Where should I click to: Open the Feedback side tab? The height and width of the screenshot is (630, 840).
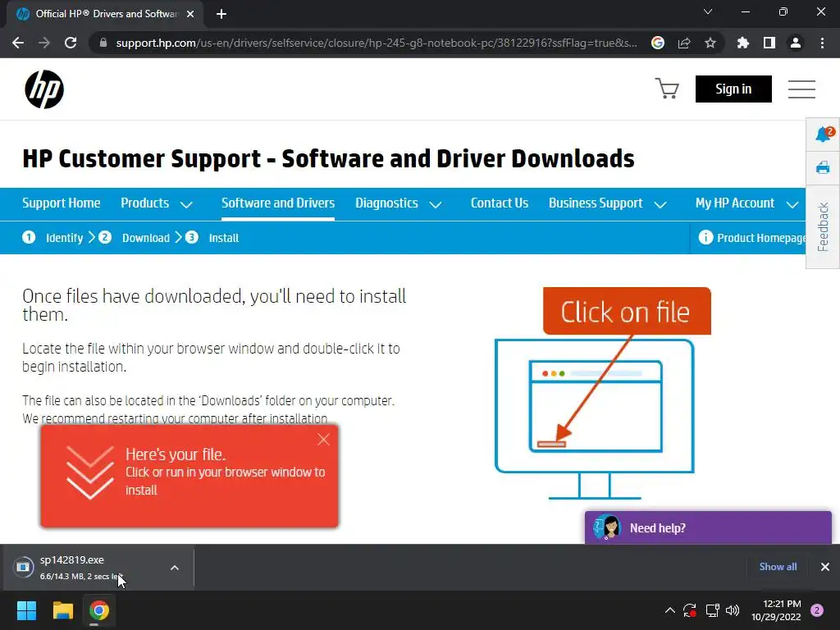823,226
